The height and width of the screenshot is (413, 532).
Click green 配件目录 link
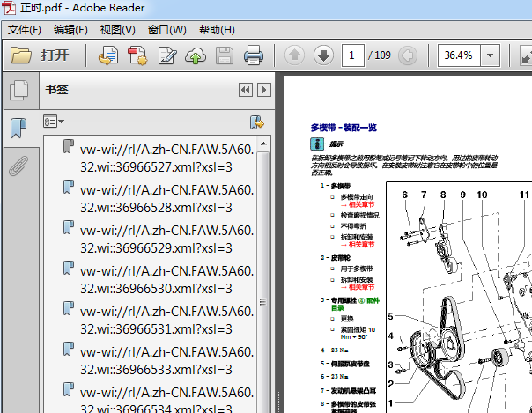(355, 304)
